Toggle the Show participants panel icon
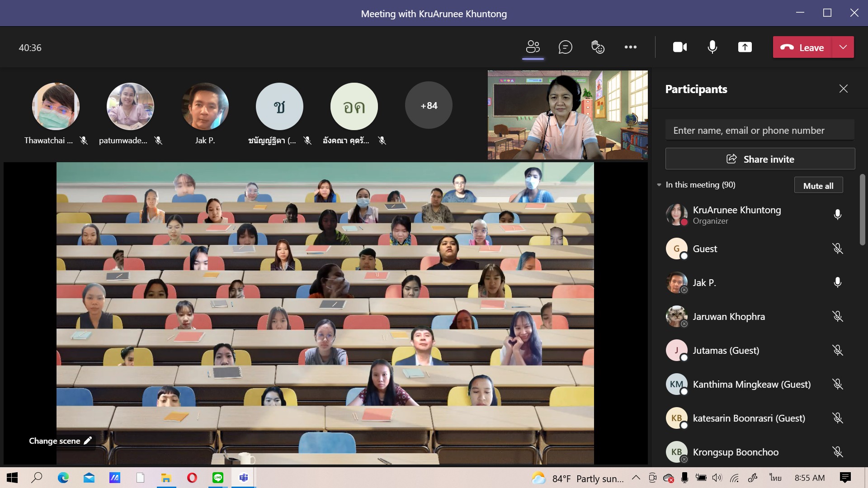 tap(533, 47)
